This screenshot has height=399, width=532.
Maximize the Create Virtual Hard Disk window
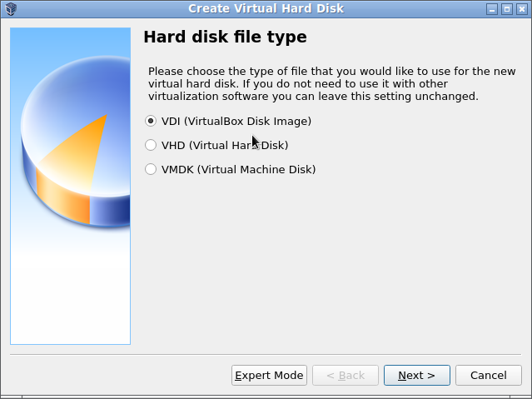(x=507, y=9)
